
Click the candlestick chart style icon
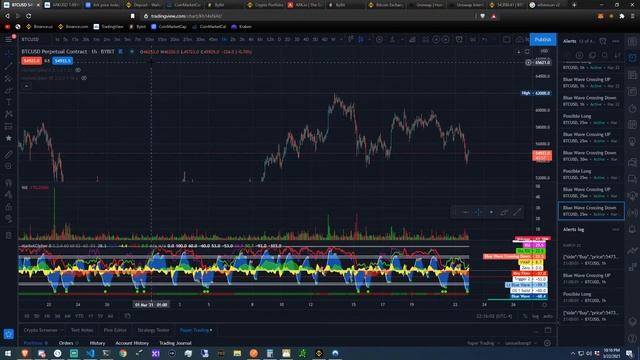pyautogui.click(x=361, y=39)
